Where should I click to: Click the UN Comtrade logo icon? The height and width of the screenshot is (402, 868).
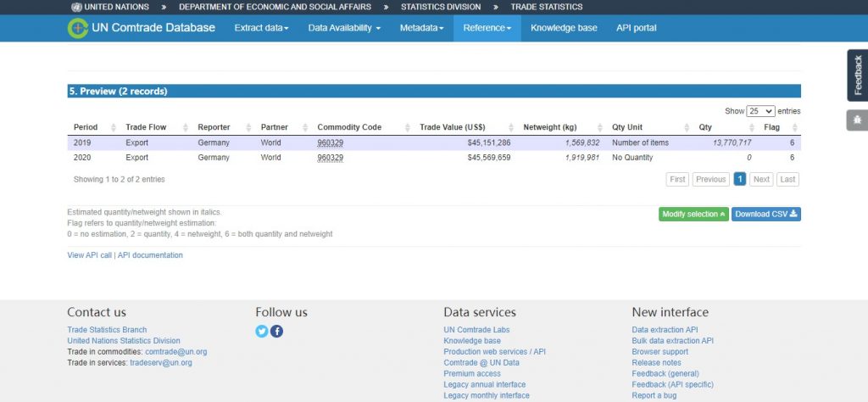[78, 28]
